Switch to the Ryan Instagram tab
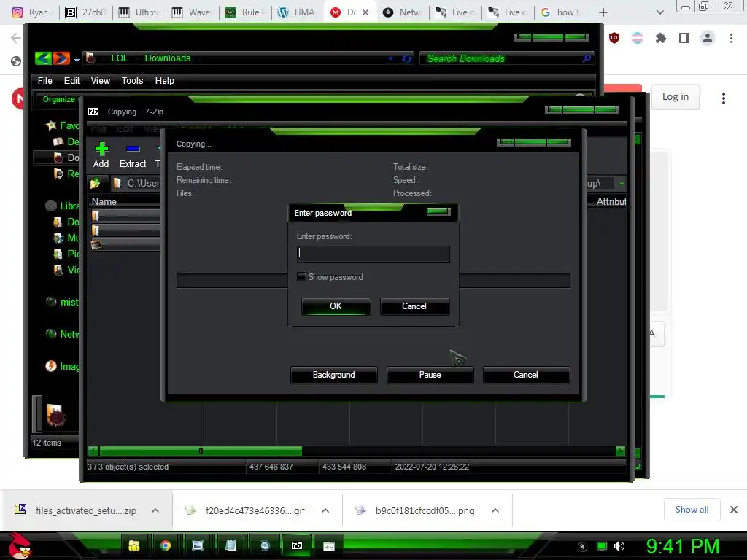747x560 pixels. 32,12
